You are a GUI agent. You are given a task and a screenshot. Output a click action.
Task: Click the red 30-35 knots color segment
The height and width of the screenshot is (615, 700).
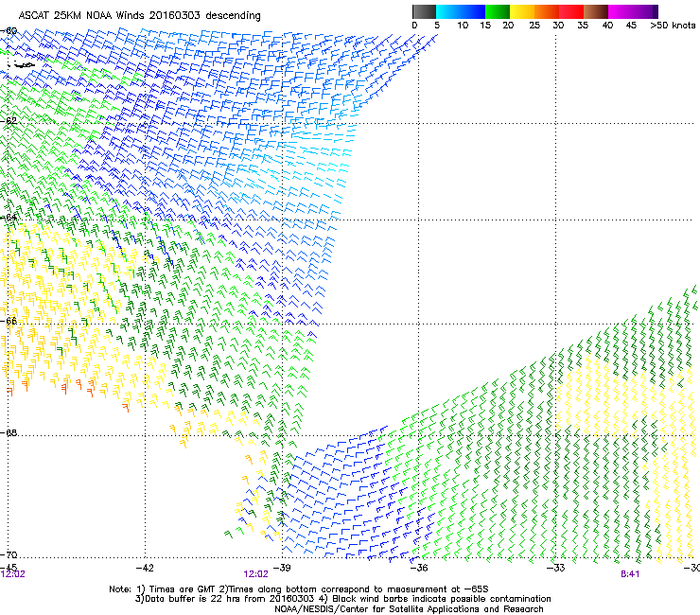[x=571, y=11]
